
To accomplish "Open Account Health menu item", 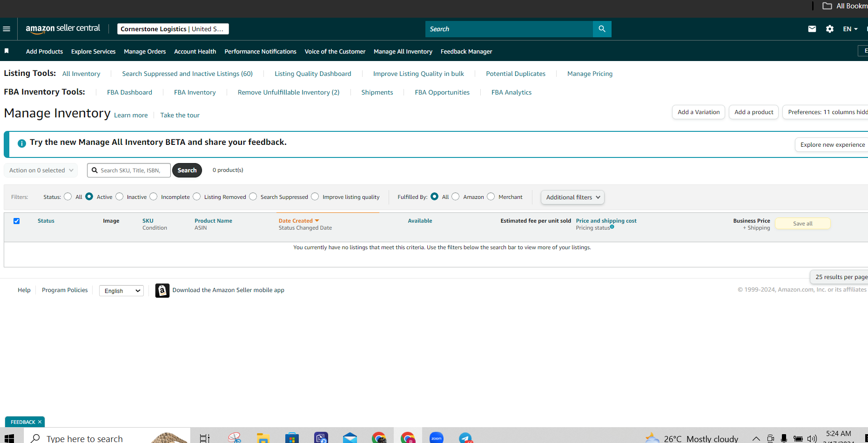I will (x=195, y=51).
